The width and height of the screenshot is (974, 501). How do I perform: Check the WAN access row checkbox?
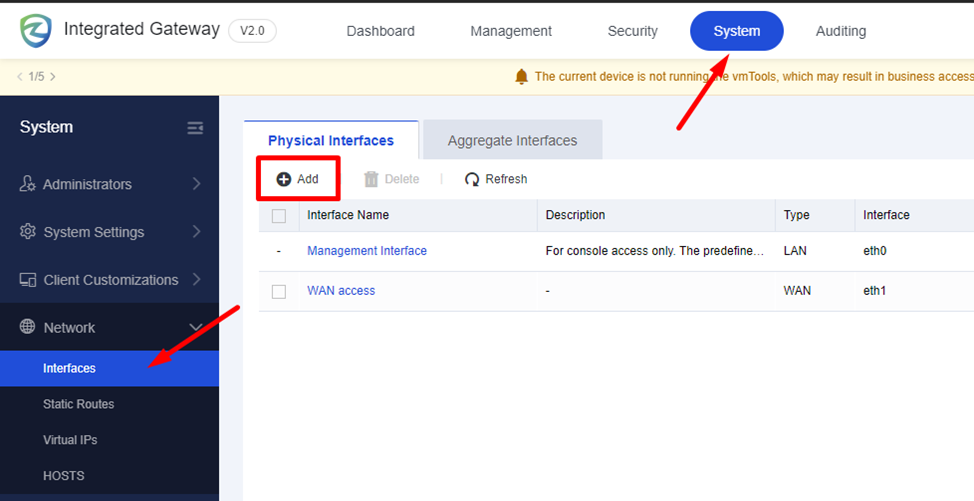pos(279,291)
